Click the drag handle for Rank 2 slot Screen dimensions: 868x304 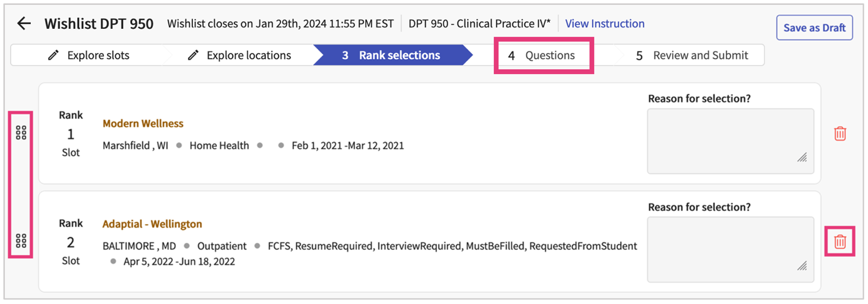point(21,241)
